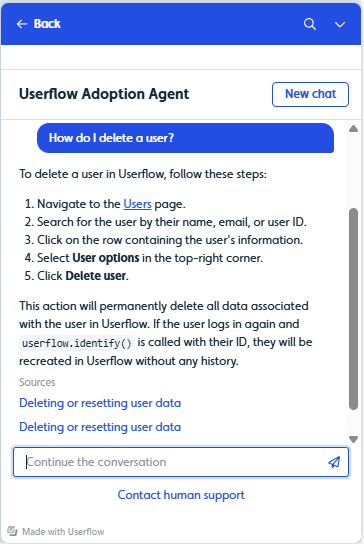Screen dimensions: 364x544
Task: Click Contact human support
Action: click(x=181, y=495)
